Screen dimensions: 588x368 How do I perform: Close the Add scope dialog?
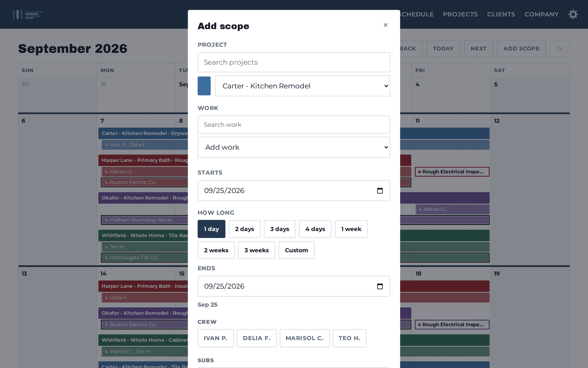385,25
